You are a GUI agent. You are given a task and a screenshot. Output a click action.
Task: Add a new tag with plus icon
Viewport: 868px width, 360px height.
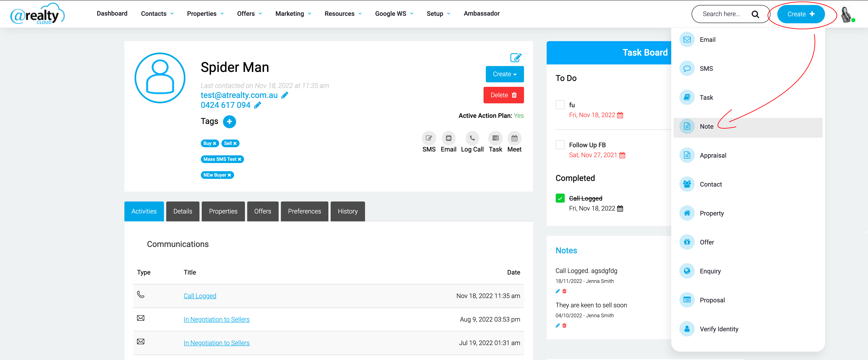pos(230,122)
